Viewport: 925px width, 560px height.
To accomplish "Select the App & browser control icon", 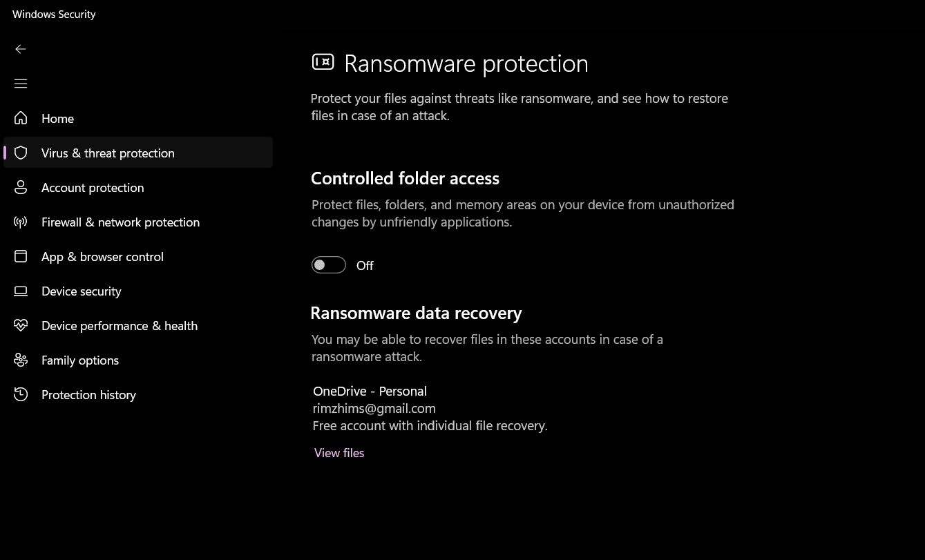I will (x=21, y=256).
